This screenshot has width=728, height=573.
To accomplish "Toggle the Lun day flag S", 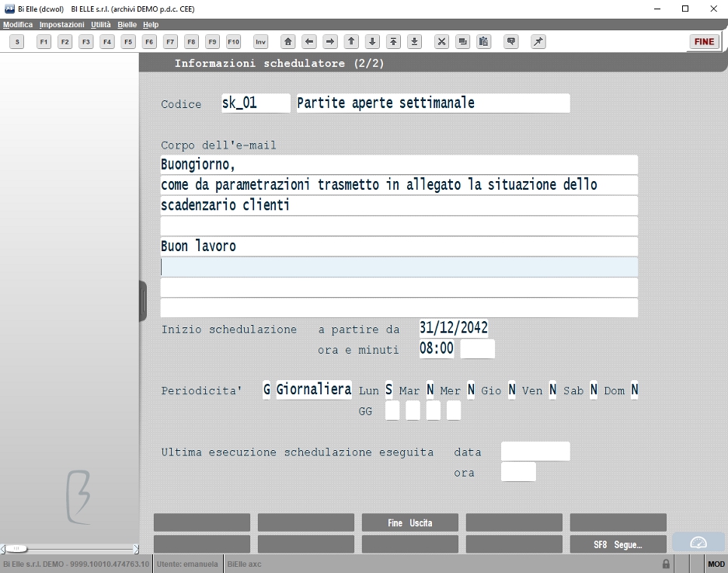I will (389, 390).
